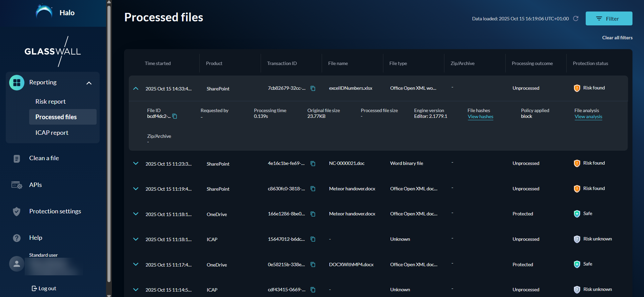The height and width of the screenshot is (297, 644).
Task: Click the refresh data icon
Action: click(576, 19)
